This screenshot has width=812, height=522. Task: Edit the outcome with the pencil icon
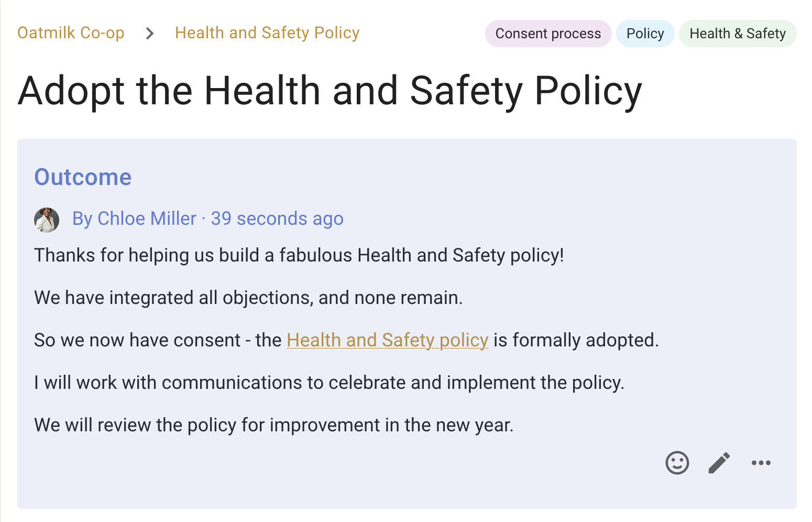pos(719,463)
